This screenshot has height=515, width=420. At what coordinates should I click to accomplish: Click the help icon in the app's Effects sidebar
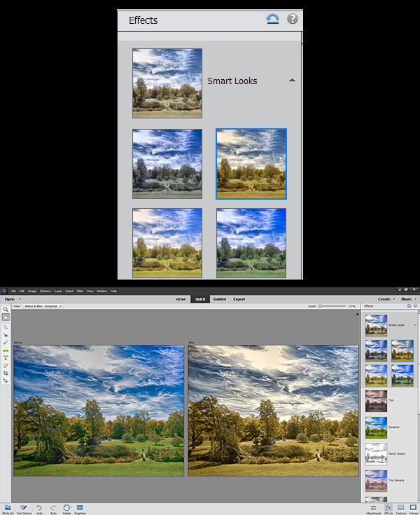click(415, 305)
